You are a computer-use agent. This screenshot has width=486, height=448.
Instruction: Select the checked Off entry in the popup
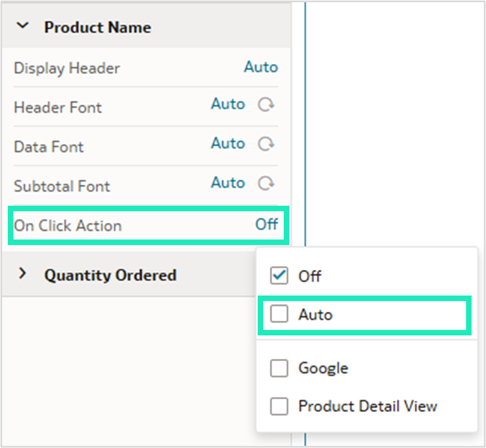310,276
